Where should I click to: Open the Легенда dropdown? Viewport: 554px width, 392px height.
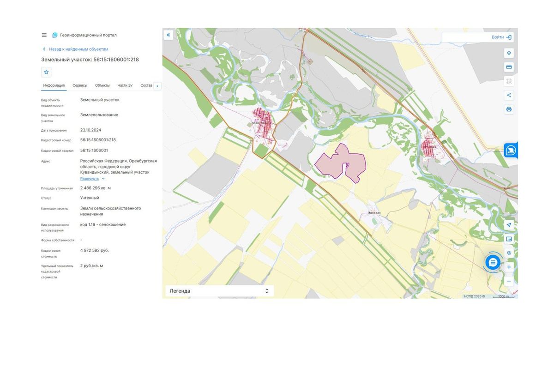pyautogui.click(x=220, y=291)
